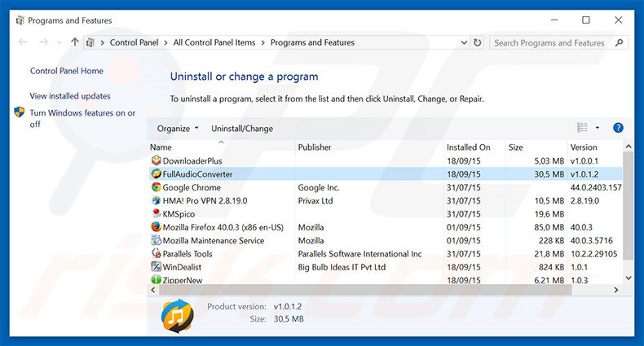Click the Forward navigation arrow
This screenshot has height=346, width=644.
coord(43,42)
